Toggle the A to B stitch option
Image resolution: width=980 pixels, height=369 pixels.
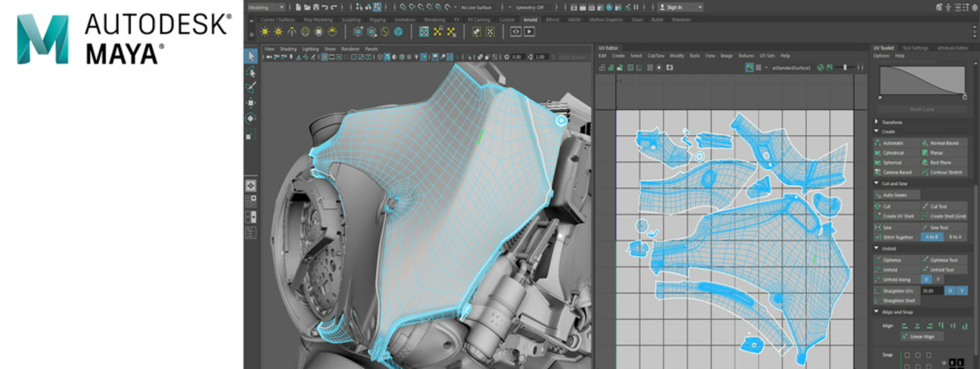(932, 237)
